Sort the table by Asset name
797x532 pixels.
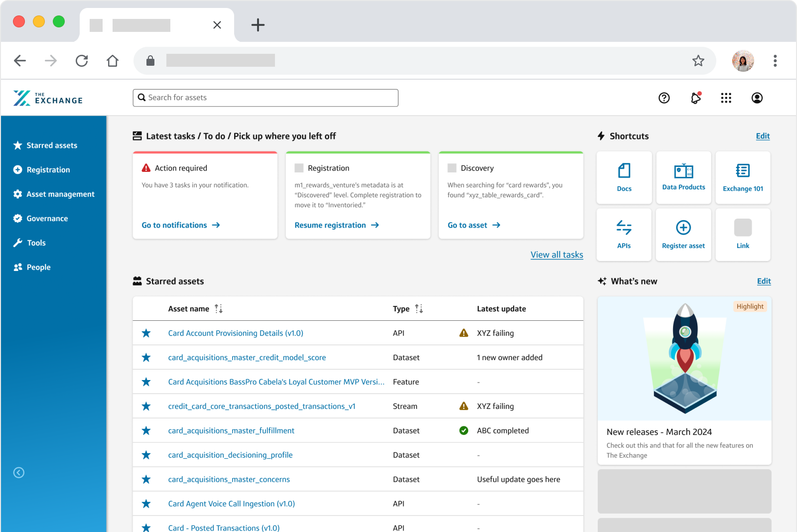(219, 309)
